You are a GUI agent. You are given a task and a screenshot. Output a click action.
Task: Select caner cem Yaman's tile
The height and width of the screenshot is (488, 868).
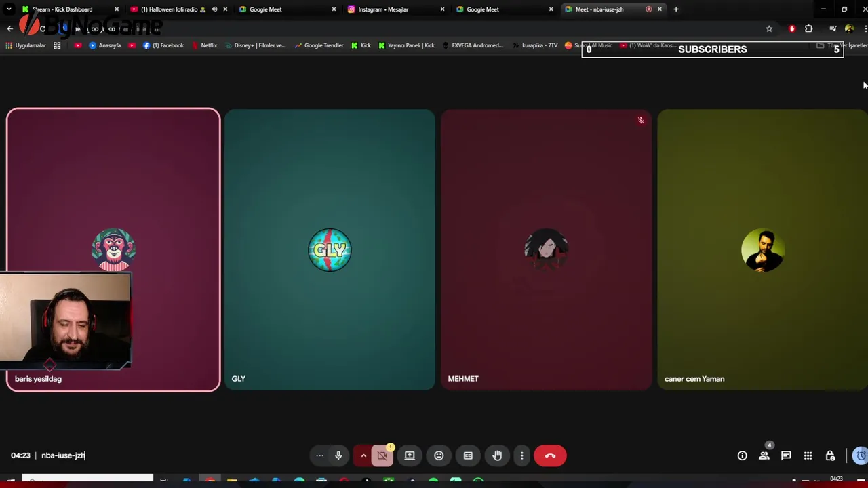pyautogui.click(x=762, y=250)
